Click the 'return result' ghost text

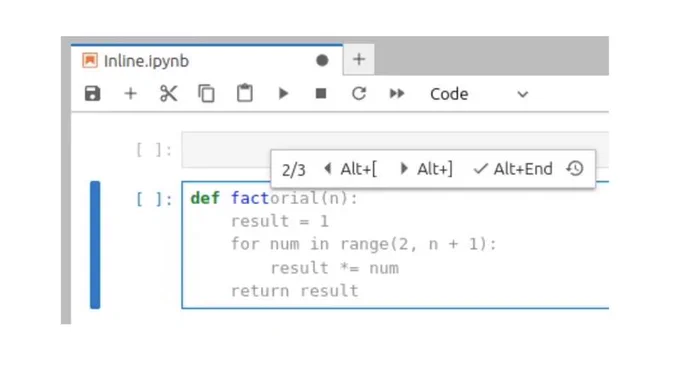pyautogui.click(x=295, y=291)
